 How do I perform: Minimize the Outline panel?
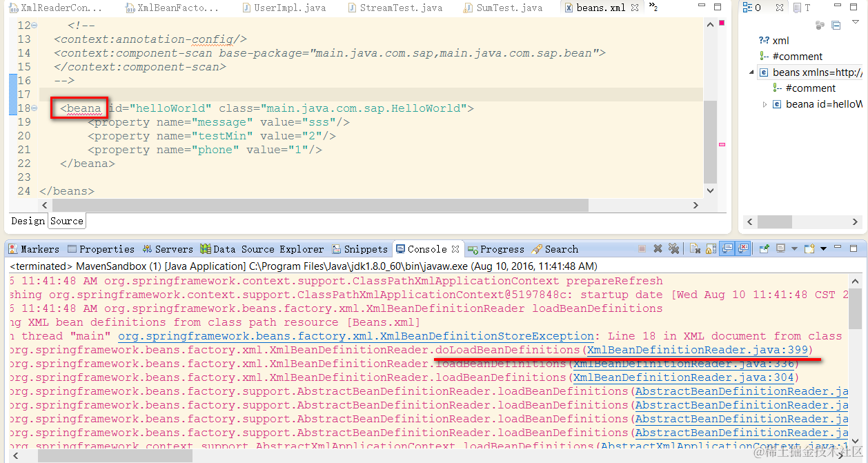point(838,5)
